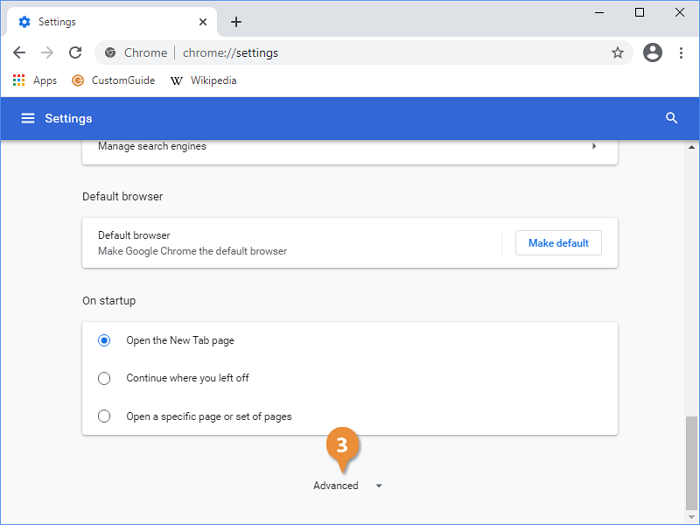Expand the Advanced settings section
The height and width of the screenshot is (525, 700).
click(346, 486)
